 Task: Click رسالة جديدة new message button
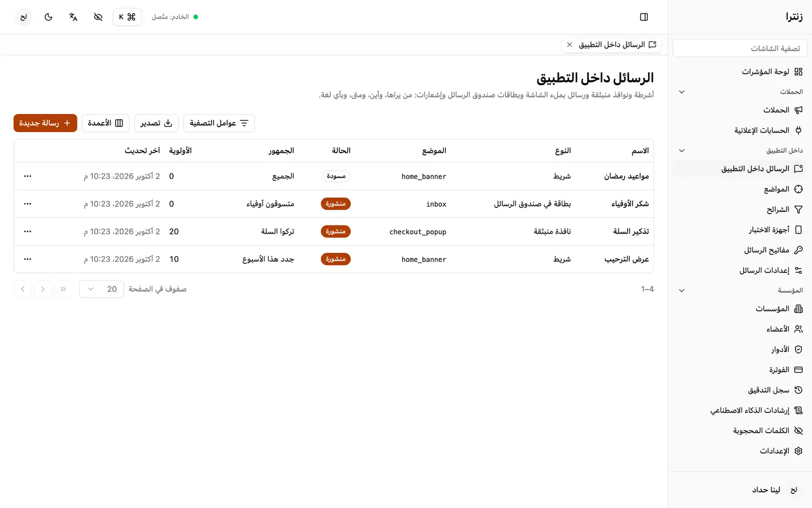click(45, 123)
